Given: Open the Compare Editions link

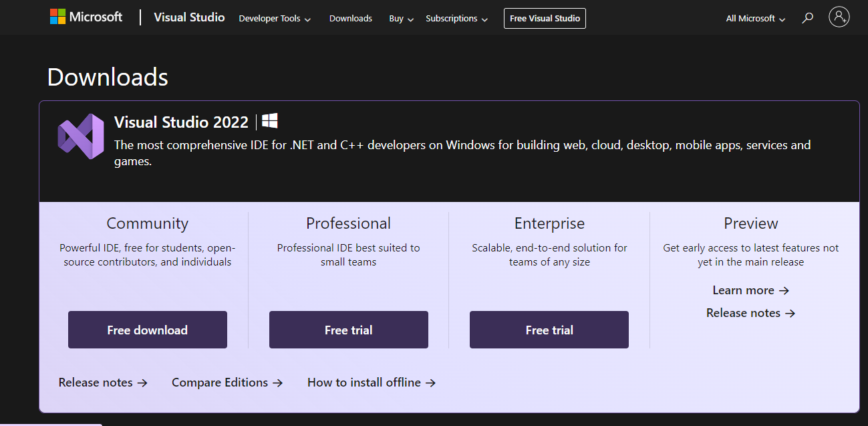Looking at the screenshot, I should tap(227, 383).
